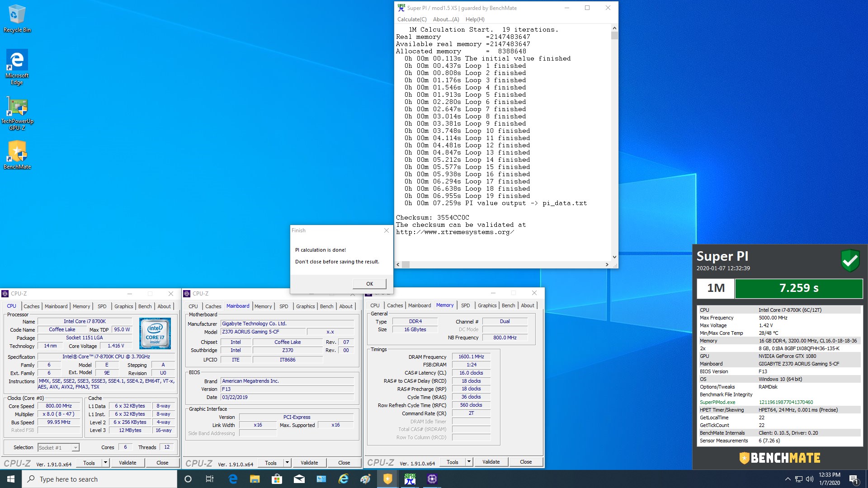Open the Calculate(C) menu in Super PI
The width and height of the screenshot is (868, 488).
coord(412,19)
